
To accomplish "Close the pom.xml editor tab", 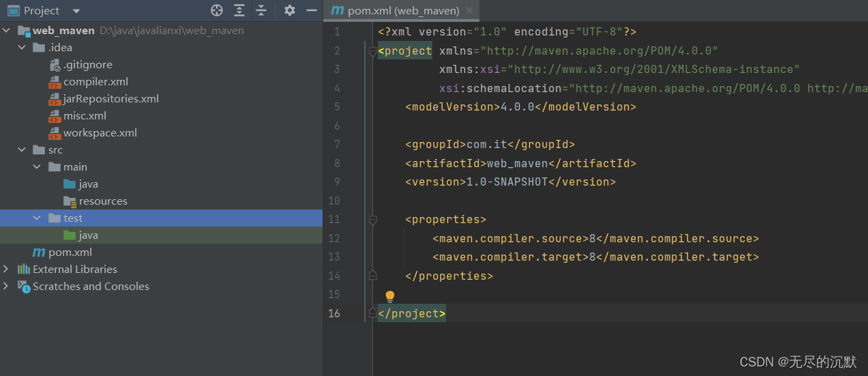I will pos(468,11).
